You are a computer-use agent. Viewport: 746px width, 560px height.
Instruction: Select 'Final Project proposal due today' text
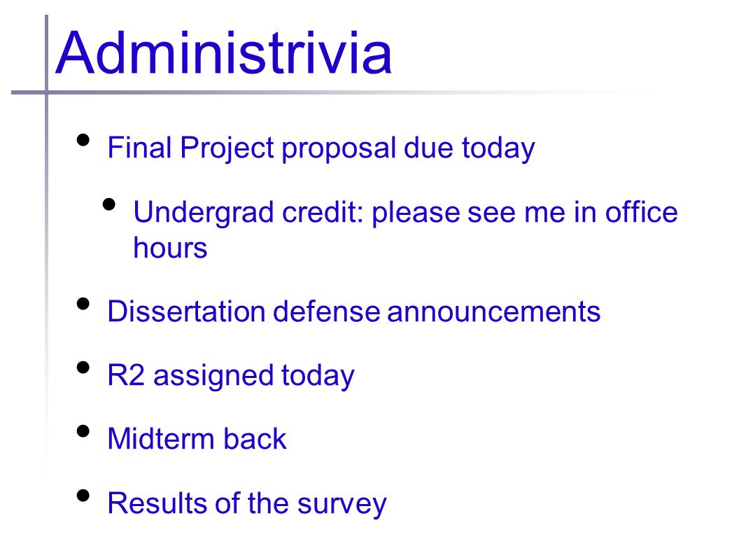[x=321, y=148]
